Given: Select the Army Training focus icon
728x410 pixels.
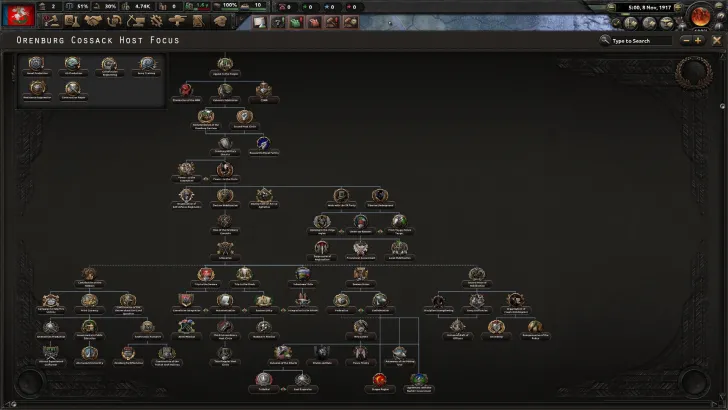Looking at the screenshot, I should [x=147, y=63].
